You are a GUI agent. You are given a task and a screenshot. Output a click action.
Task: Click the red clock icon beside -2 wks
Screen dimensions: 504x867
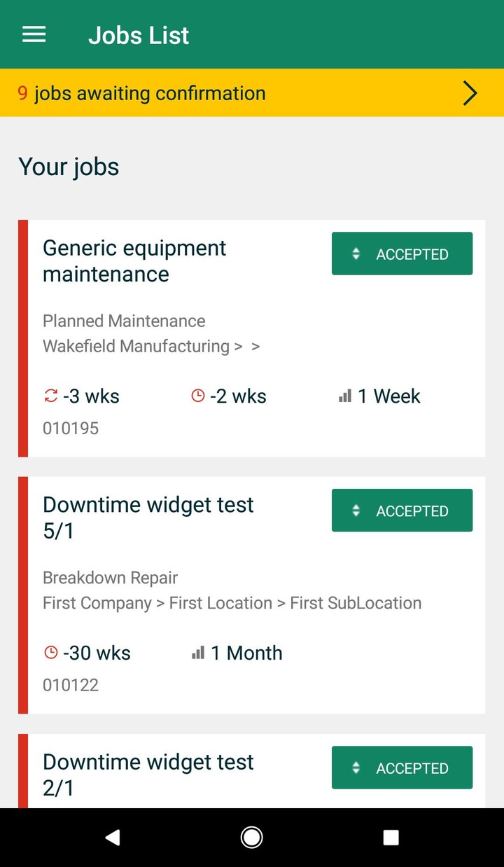tap(198, 396)
